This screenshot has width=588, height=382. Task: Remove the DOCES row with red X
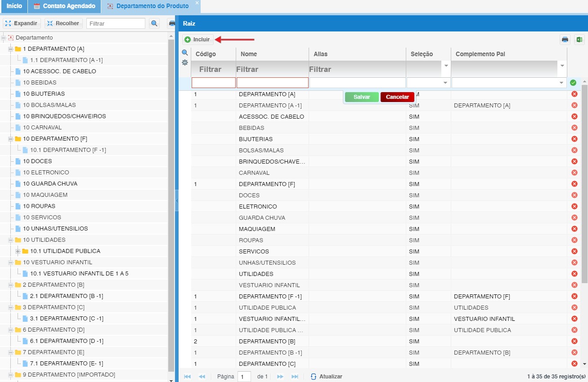pyautogui.click(x=574, y=195)
